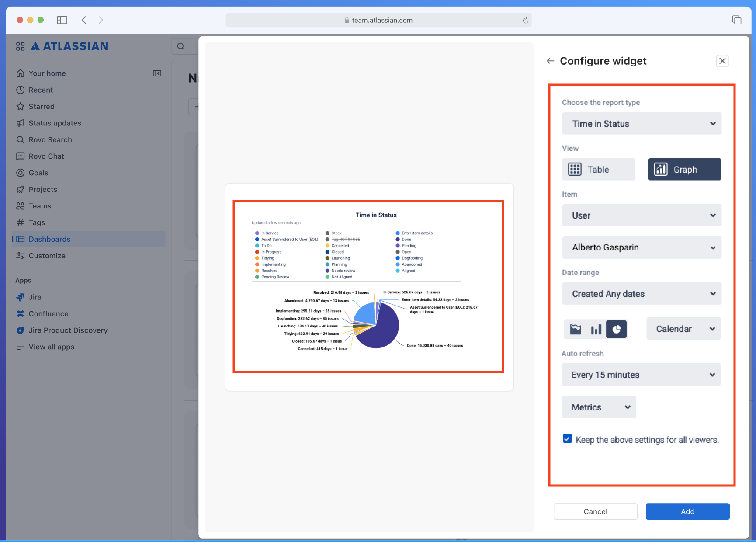This screenshot has height=542, width=756.
Task: Go to Jira Product Discovery app
Action: 68,330
